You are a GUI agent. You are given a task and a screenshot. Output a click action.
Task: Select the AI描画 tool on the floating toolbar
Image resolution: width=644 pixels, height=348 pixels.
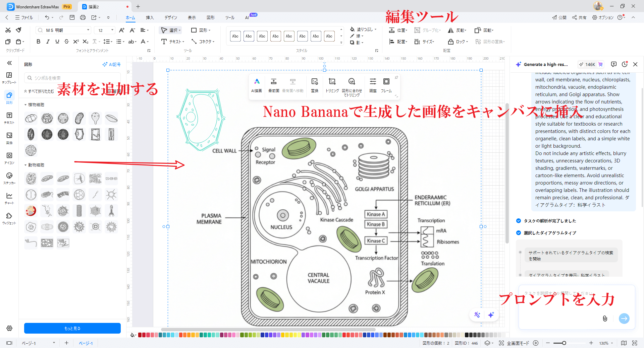257,85
